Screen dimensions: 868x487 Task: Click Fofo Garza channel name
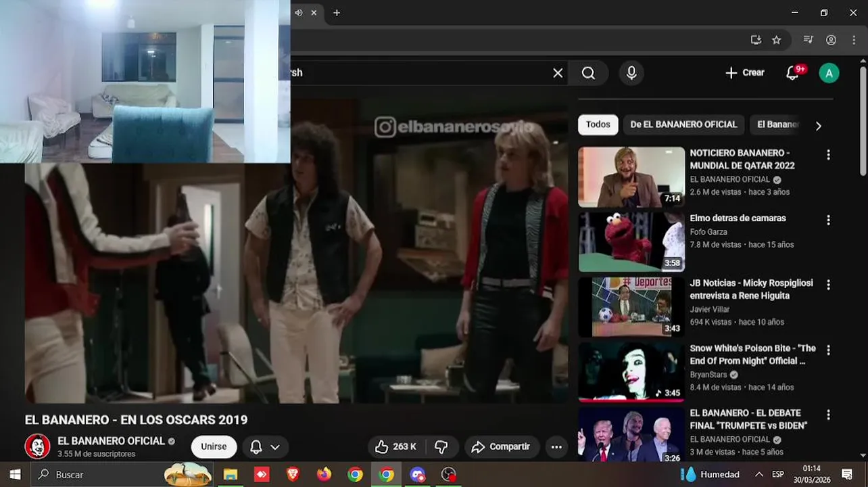[708, 232]
